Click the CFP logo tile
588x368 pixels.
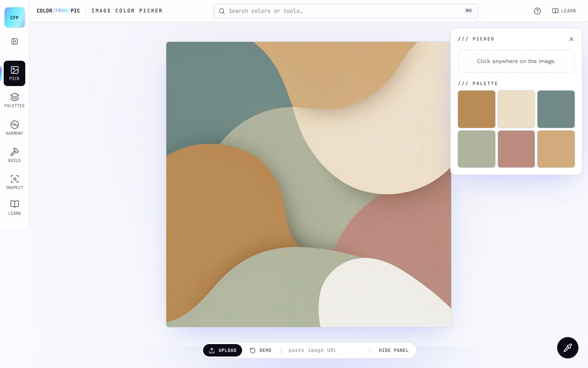tap(14, 17)
